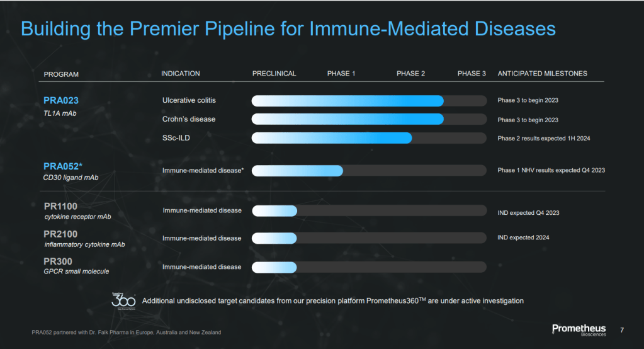The width and height of the screenshot is (644, 349).
Task: Select the PRA052* program name
Action: [x=63, y=166]
